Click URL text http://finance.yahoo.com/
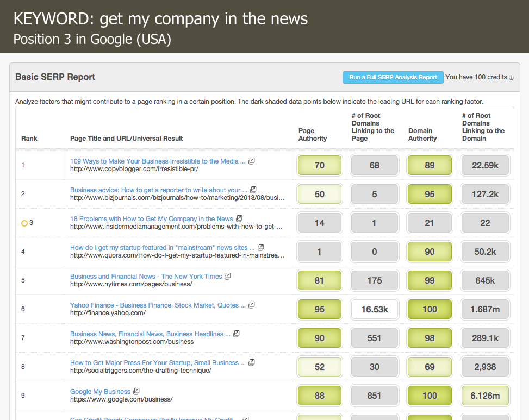The width and height of the screenshot is (529, 420). (x=108, y=313)
